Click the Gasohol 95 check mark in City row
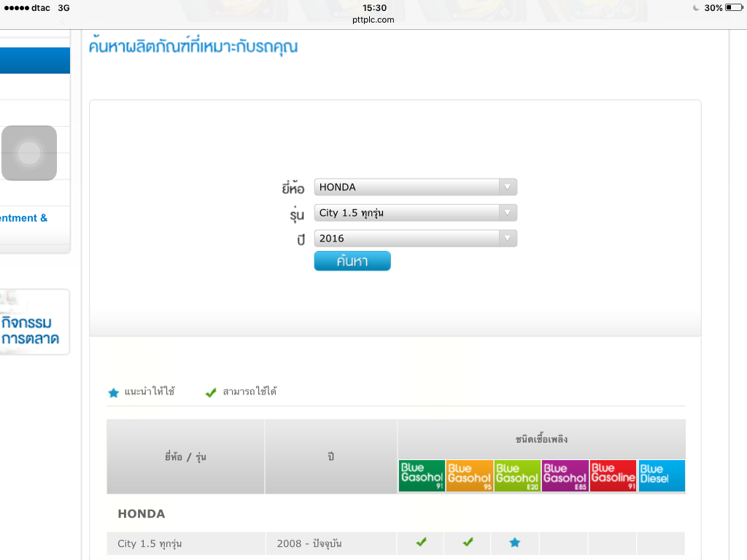This screenshot has height=560, width=747. (x=468, y=542)
